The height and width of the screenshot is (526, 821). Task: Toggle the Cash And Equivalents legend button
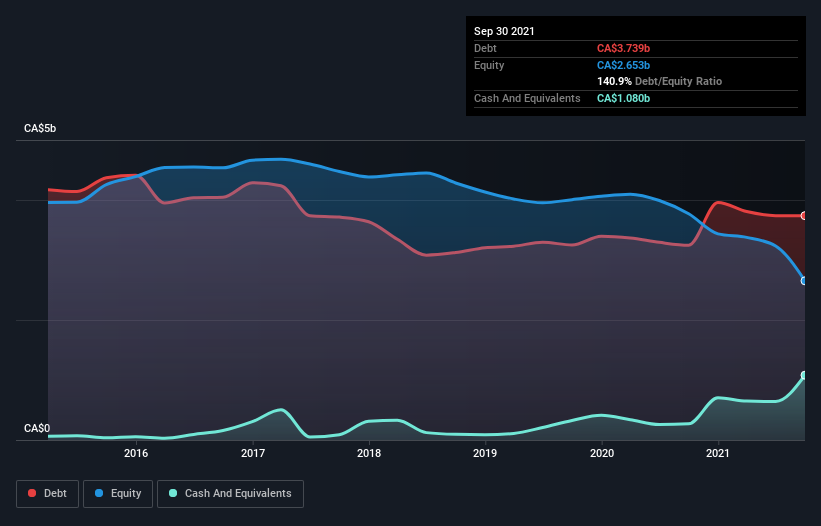pyautogui.click(x=230, y=494)
